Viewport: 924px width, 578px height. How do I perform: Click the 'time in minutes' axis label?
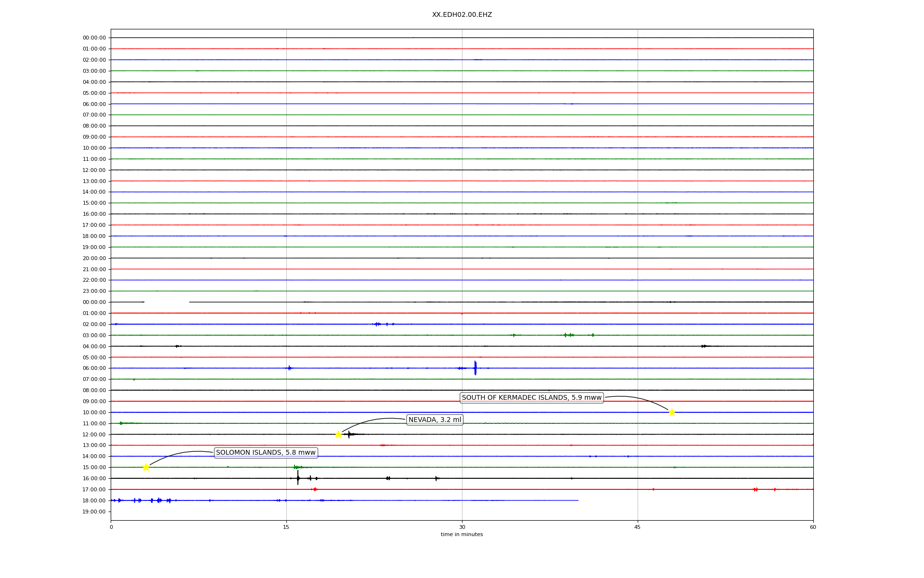click(x=462, y=534)
